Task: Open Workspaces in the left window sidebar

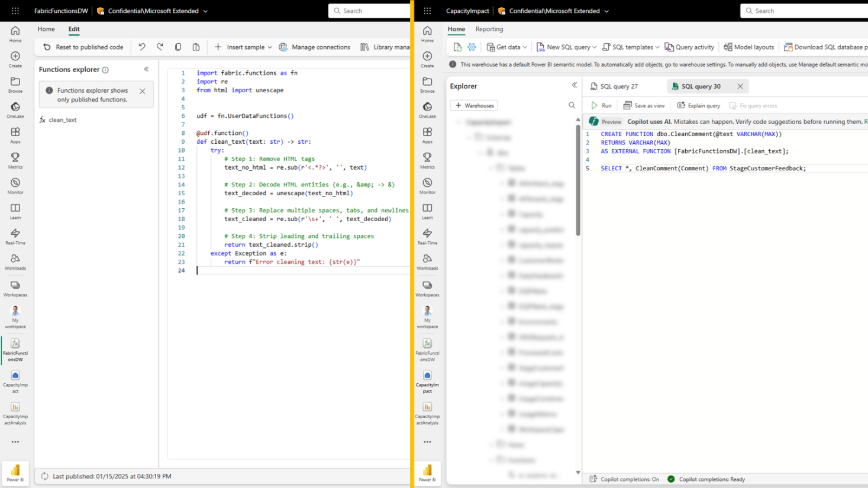Action: pos(15,289)
